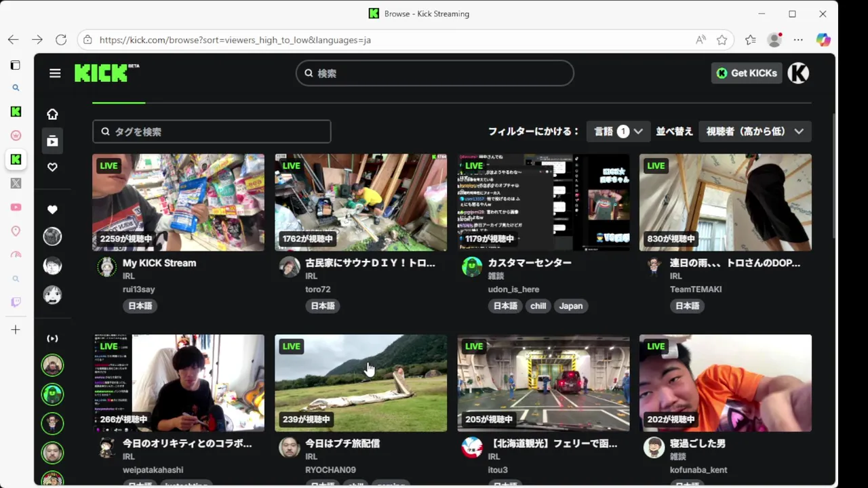This screenshot has width=868, height=488.
Task: Open the toro72 channel link
Action: [x=318, y=289]
